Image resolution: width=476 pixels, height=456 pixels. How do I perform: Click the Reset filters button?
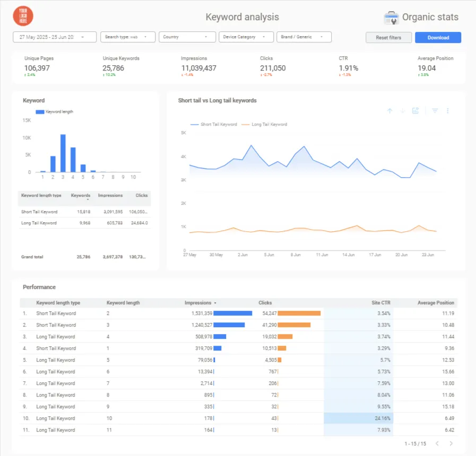coord(388,38)
